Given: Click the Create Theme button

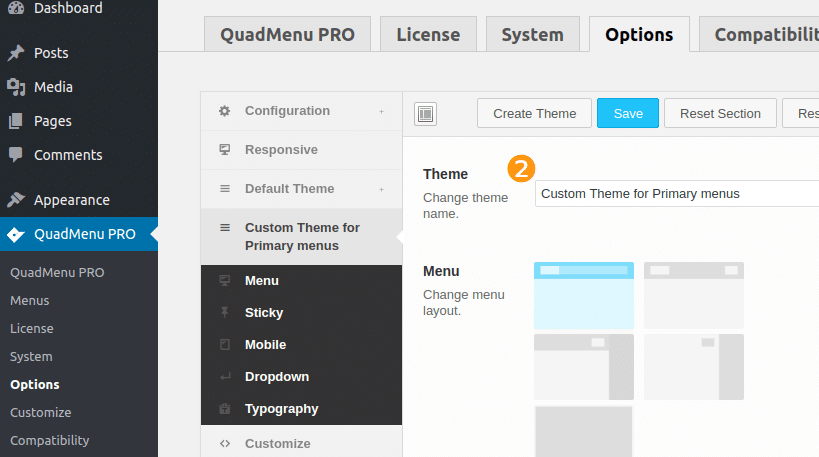Looking at the screenshot, I should (534, 113).
